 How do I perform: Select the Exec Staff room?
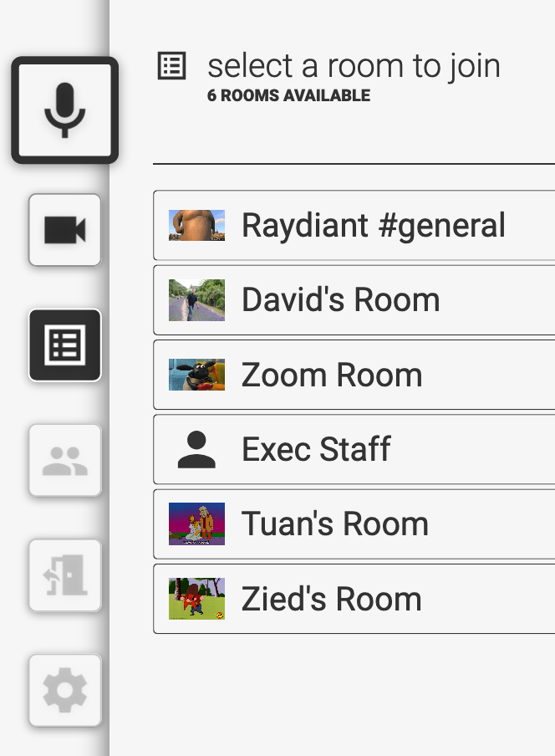coord(351,449)
